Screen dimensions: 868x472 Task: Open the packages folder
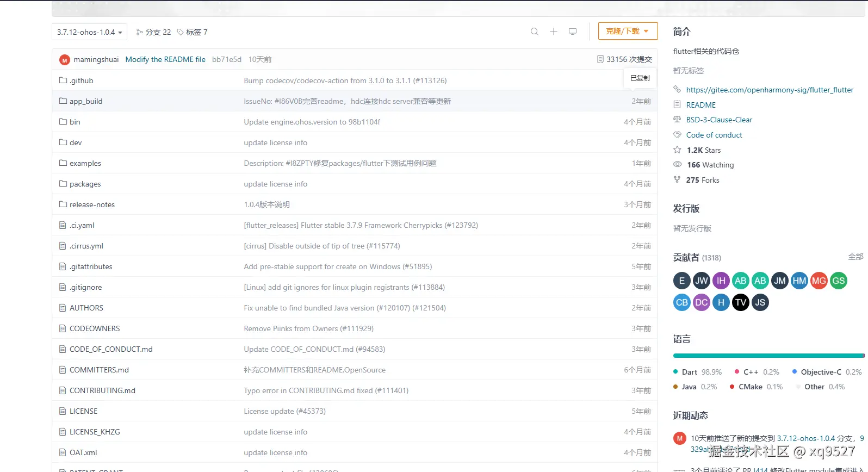tap(85, 184)
